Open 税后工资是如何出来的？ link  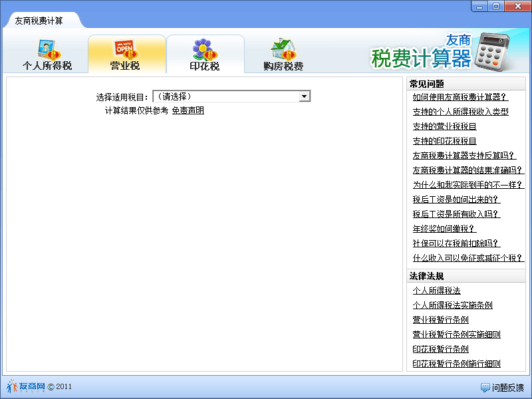pos(456,199)
